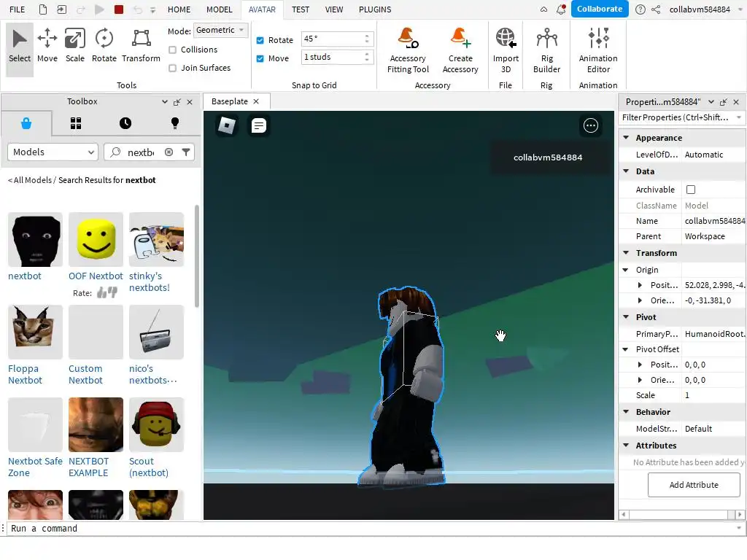
Task: Switch to the VIEW tab
Action: click(333, 9)
